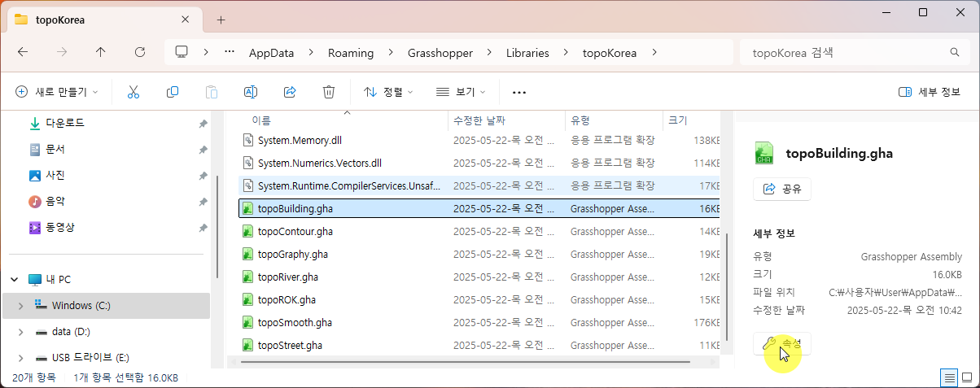Click the pin icon next to 음악
Viewport: 980px width, 388px height.
203,202
